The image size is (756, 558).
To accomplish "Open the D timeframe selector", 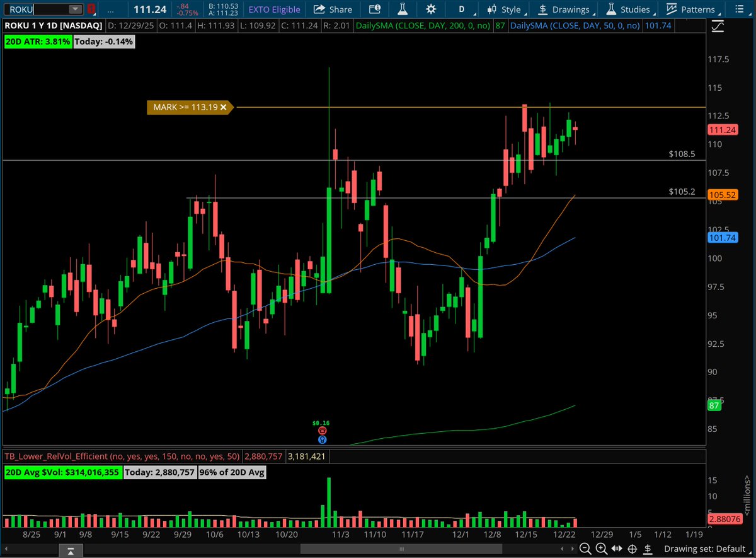I will pyautogui.click(x=462, y=9).
